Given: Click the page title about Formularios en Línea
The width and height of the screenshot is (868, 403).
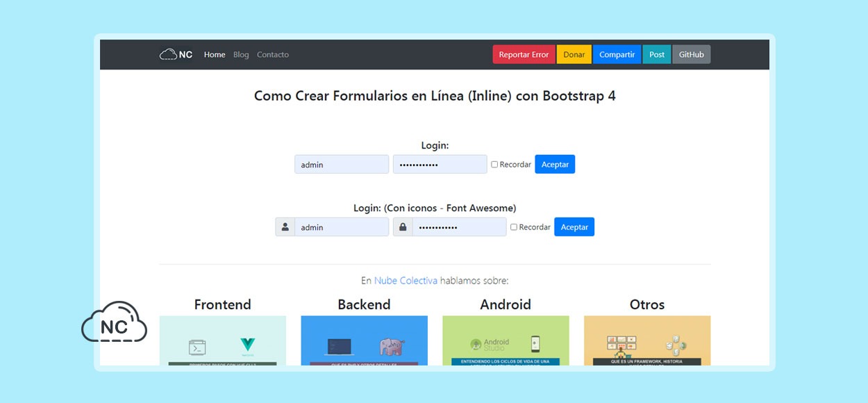Looking at the screenshot, I should [x=435, y=96].
